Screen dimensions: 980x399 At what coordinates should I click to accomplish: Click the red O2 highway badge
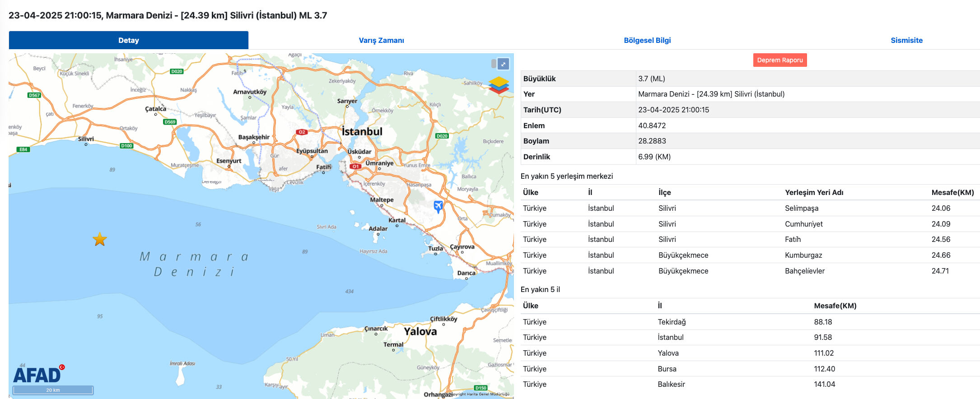(302, 132)
